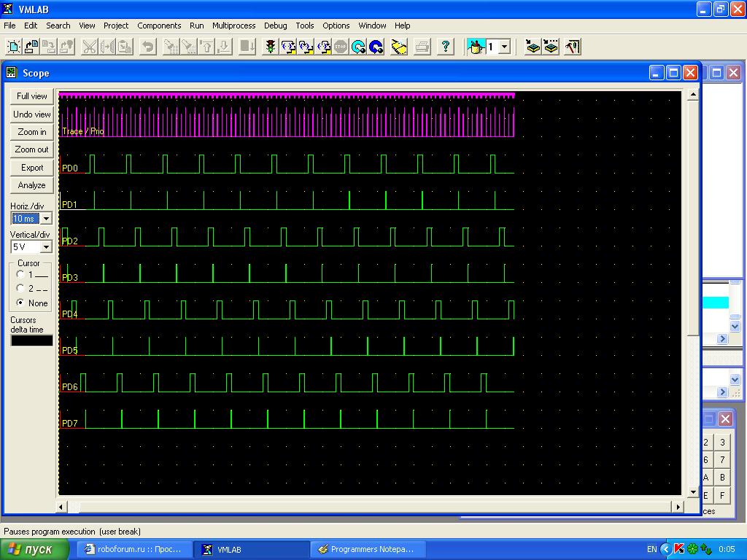The image size is (747, 560).
Task: Open the Multiprocess menu
Action: pyautogui.click(x=233, y=26)
